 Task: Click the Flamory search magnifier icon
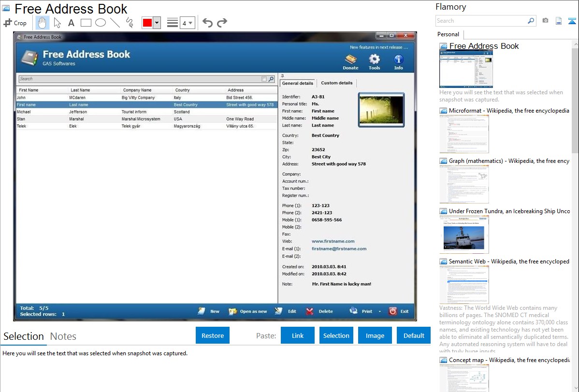click(x=531, y=21)
